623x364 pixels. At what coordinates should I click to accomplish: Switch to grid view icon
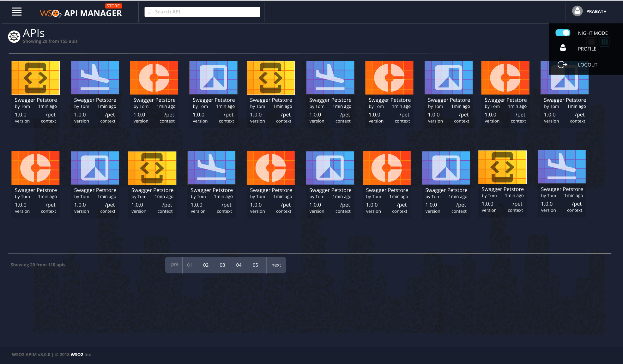point(604,42)
